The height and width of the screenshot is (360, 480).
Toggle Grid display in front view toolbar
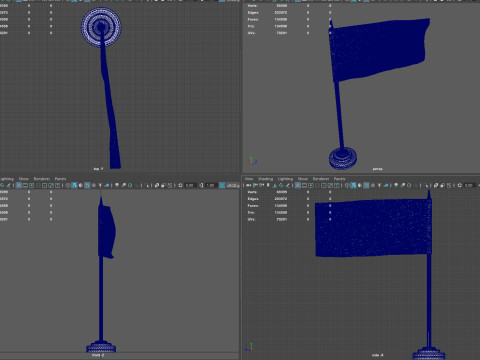(x=19, y=185)
